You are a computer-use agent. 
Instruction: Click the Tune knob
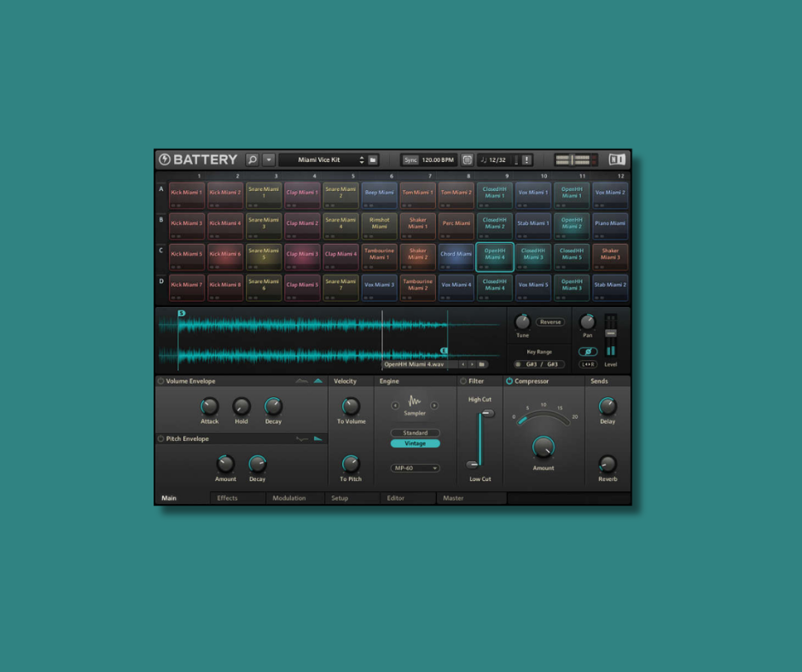click(x=522, y=322)
